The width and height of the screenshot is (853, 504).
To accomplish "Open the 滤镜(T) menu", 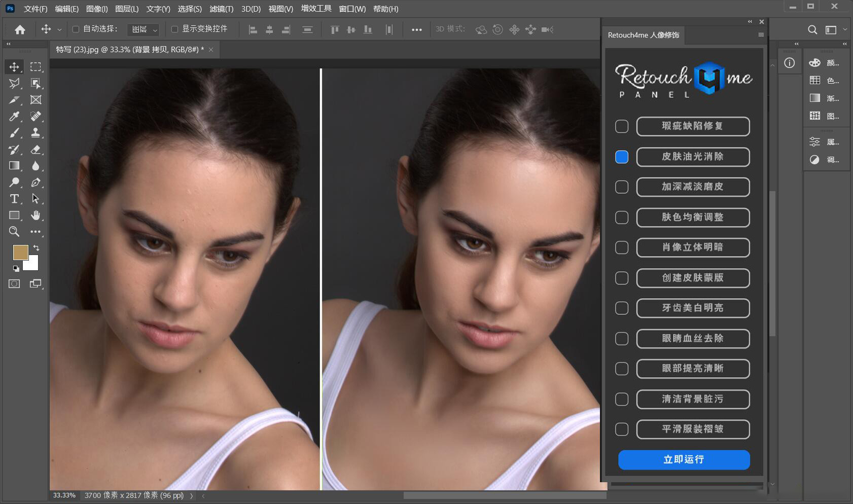I will (x=221, y=9).
